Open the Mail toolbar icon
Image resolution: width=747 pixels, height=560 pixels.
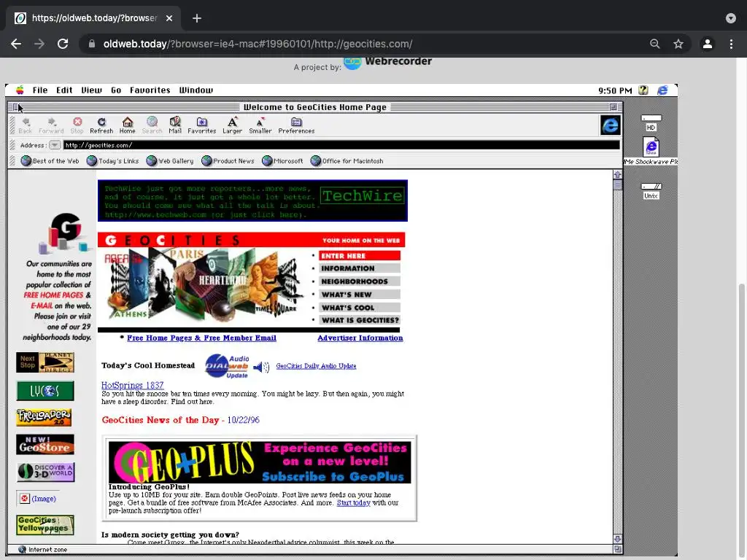[175, 125]
